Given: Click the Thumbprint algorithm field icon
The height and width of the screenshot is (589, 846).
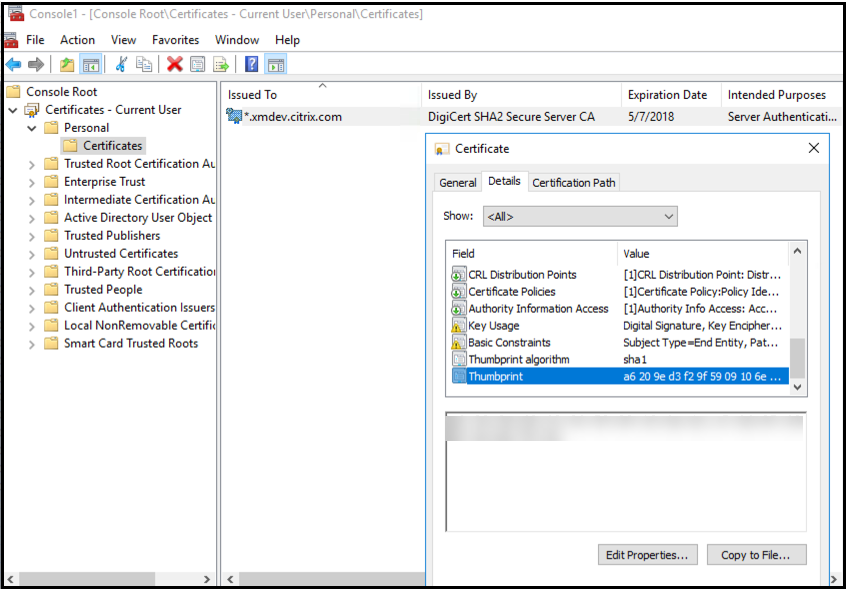Looking at the screenshot, I should (458, 360).
